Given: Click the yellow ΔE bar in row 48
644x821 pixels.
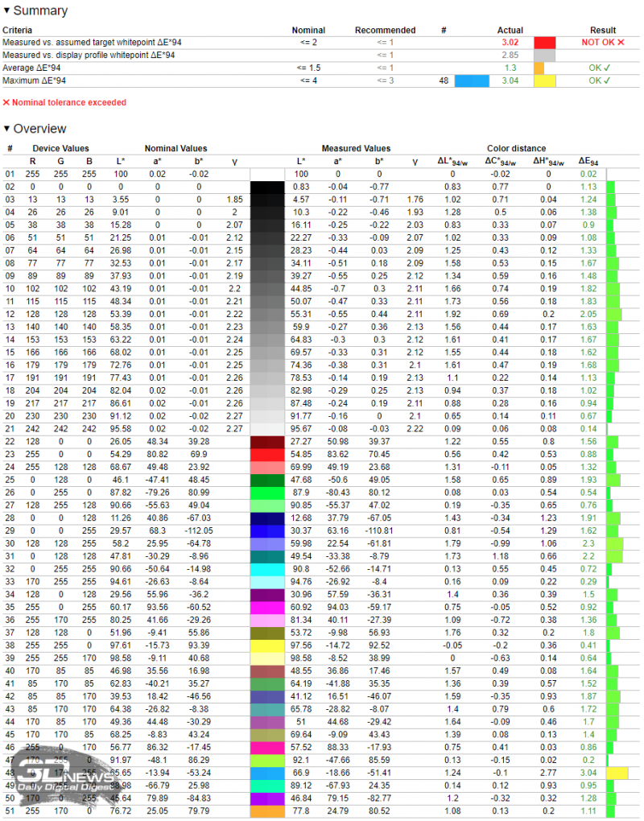Looking at the screenshot, I should pyautogui.click(x=617, y=773).
